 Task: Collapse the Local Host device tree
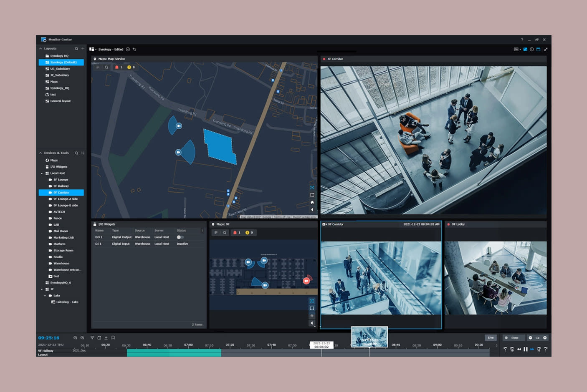pyautogui.click(x=42, y=173)
